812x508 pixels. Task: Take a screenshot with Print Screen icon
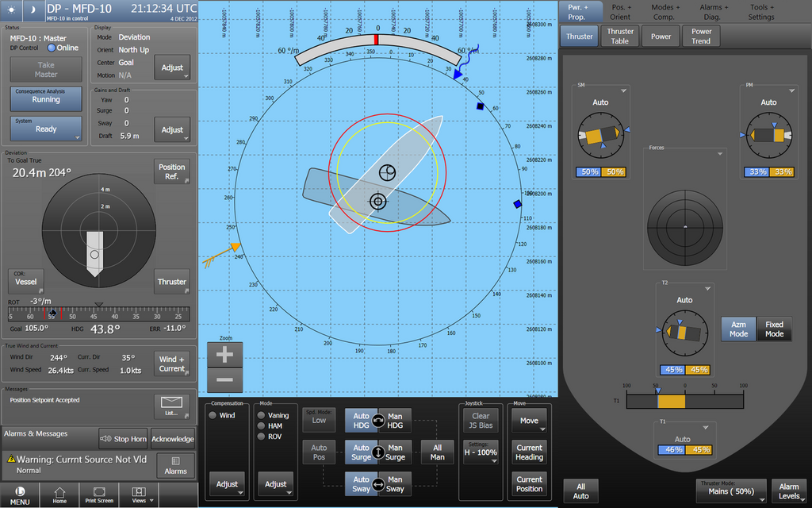tap(99, 495)
